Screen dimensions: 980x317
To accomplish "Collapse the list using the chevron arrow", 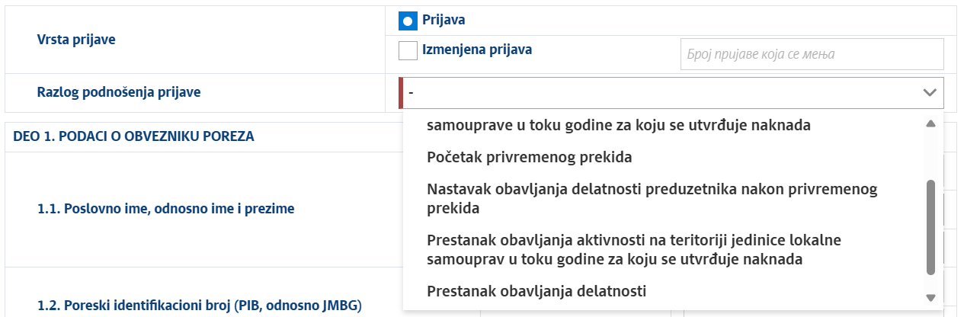I will click(929, 93).
